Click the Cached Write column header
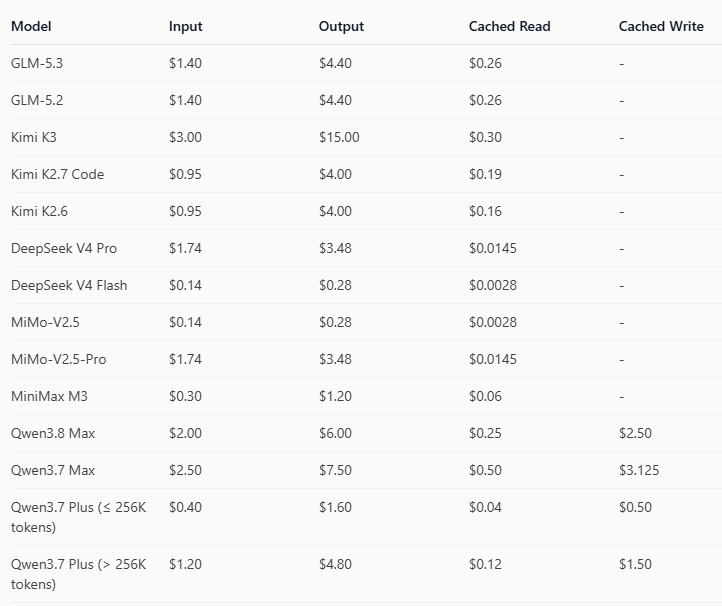The height and width of the screenshot is (606, 722). coord(661,26)
